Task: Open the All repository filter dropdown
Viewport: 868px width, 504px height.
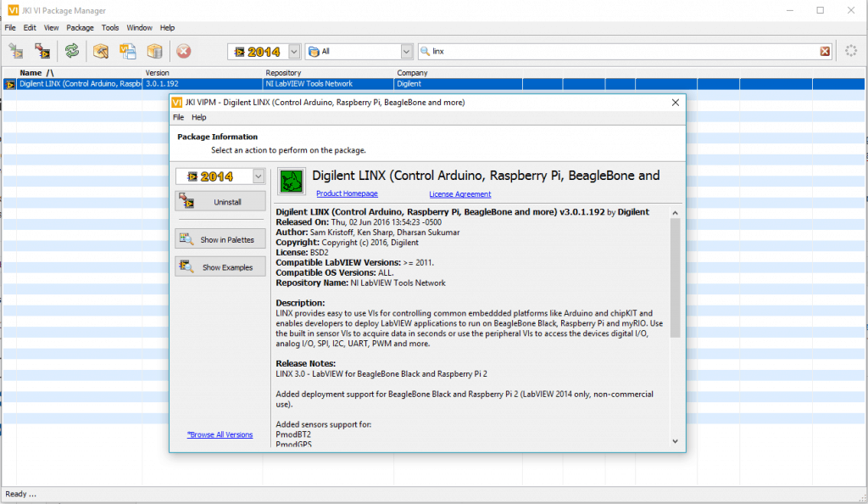Action: [406, 51]
